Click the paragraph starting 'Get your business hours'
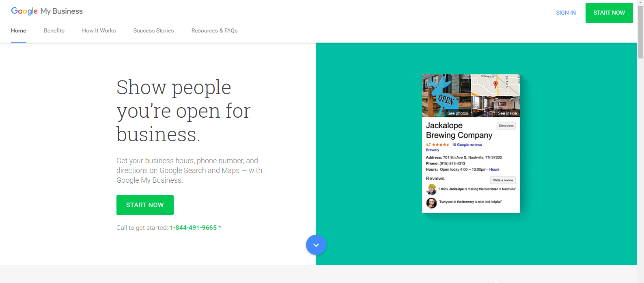The height and width of the screenshot is (283, 644). point(189,171)
